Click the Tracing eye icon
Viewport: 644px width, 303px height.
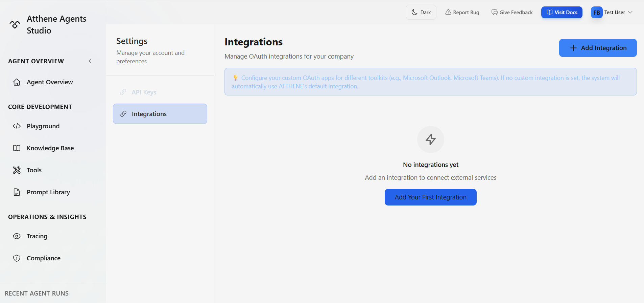click(17, 236)
